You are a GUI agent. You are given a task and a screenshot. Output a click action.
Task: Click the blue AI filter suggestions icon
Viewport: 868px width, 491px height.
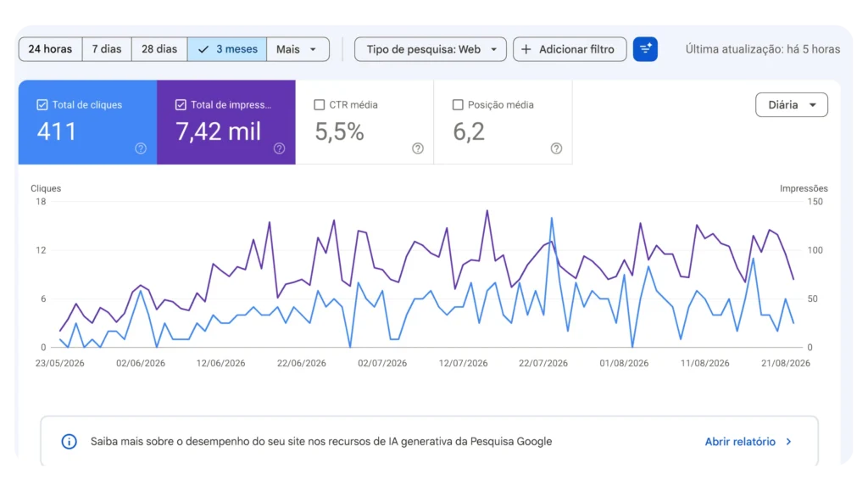(645, 49)
